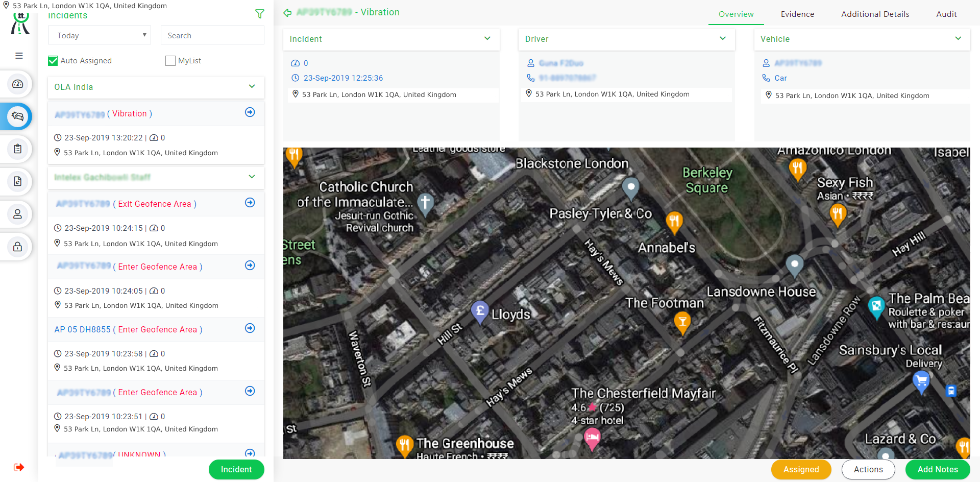Click the Car vehicle type link
Screen dimensions: 980x482
click(x=780, y=78)
